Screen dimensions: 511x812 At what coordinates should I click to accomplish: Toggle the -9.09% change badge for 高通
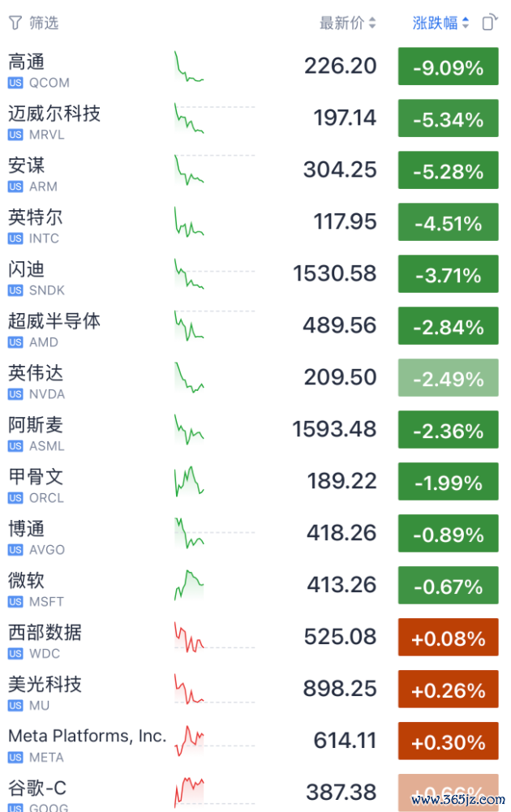[449, 67]
